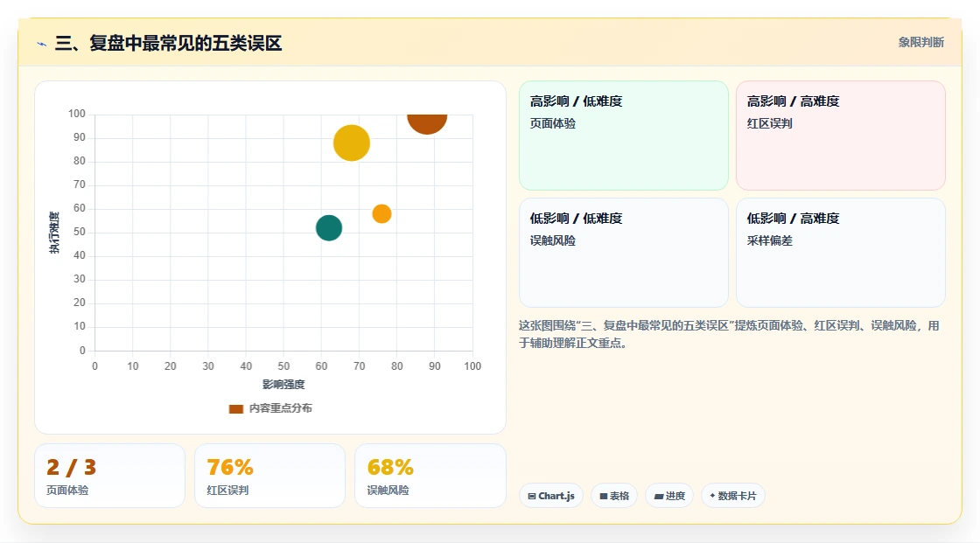Click the 68% 误触风险 stat card
This screenshot has width=980, height=543.
click(x=430, y=476)
